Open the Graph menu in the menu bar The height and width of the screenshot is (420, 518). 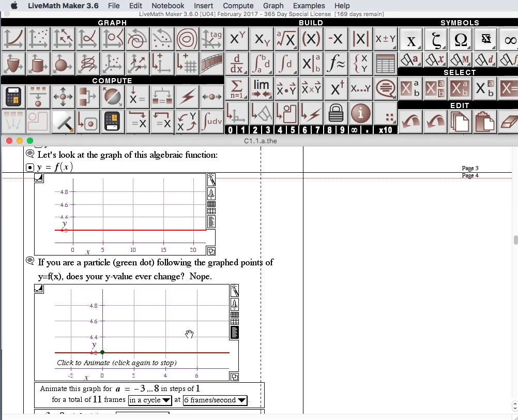[x=273, y=6]
